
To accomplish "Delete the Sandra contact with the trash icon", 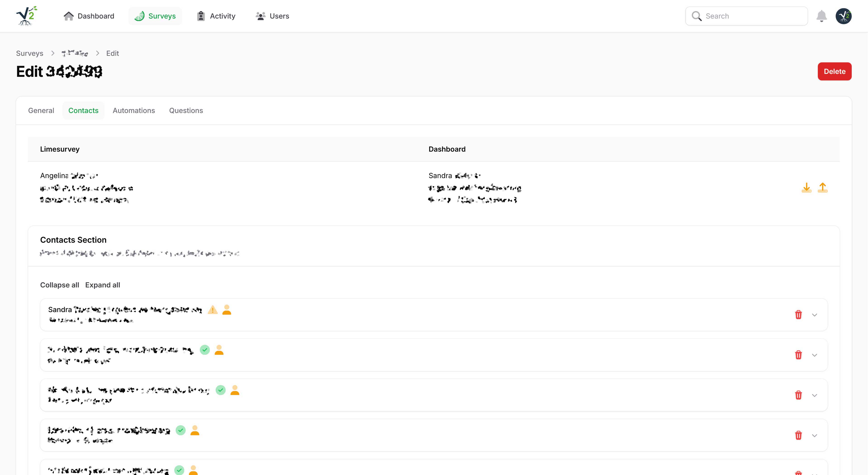I will click(x=798, y=315).
